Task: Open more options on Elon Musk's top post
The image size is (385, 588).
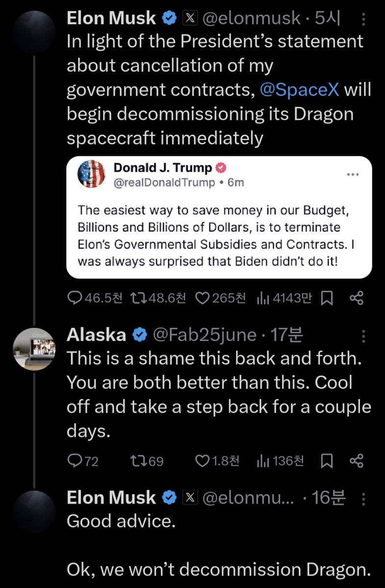Action: click(363, 19)
